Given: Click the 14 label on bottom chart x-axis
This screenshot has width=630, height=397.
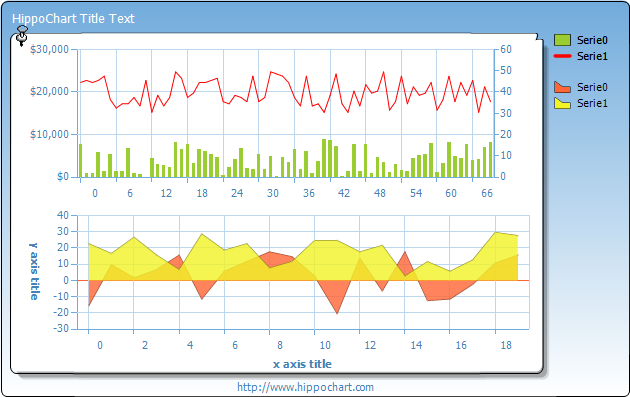Looking at the screenshot, I should pos(416,345).
